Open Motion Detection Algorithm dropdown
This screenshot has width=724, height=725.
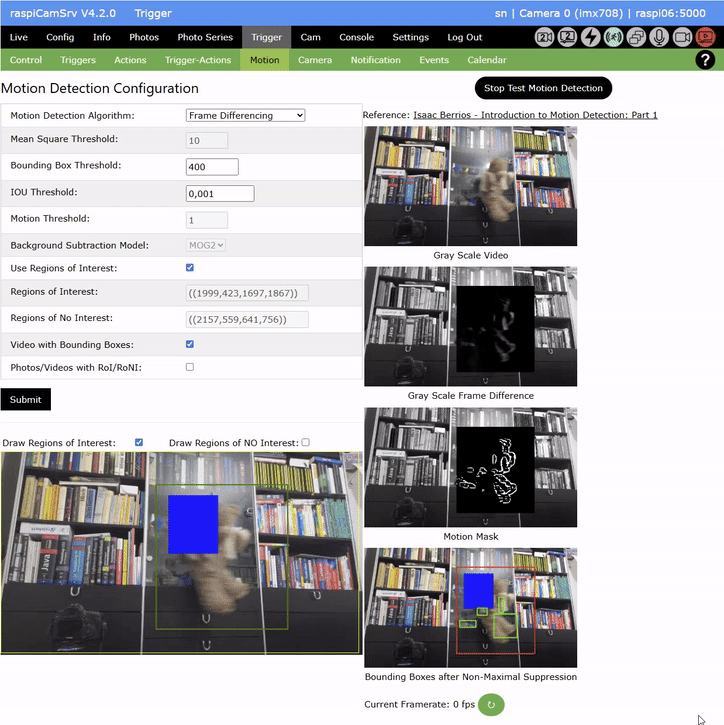pos(245,115)
